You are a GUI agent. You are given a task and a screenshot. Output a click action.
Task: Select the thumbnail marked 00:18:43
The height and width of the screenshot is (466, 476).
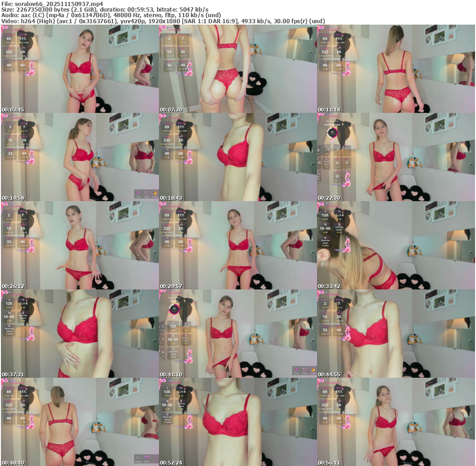tap(238, 157)
